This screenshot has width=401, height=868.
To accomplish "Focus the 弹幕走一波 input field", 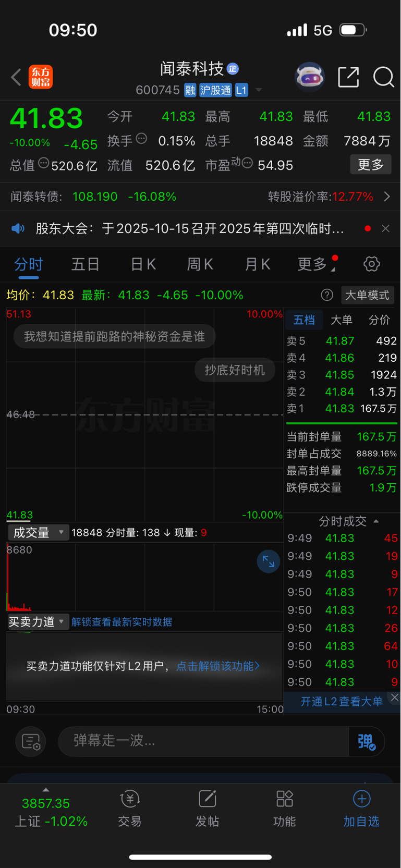I will tap(203, 741).
